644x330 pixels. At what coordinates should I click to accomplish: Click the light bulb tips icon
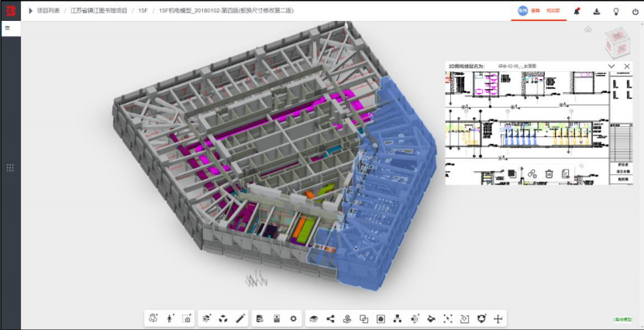(x=616, y=12)
